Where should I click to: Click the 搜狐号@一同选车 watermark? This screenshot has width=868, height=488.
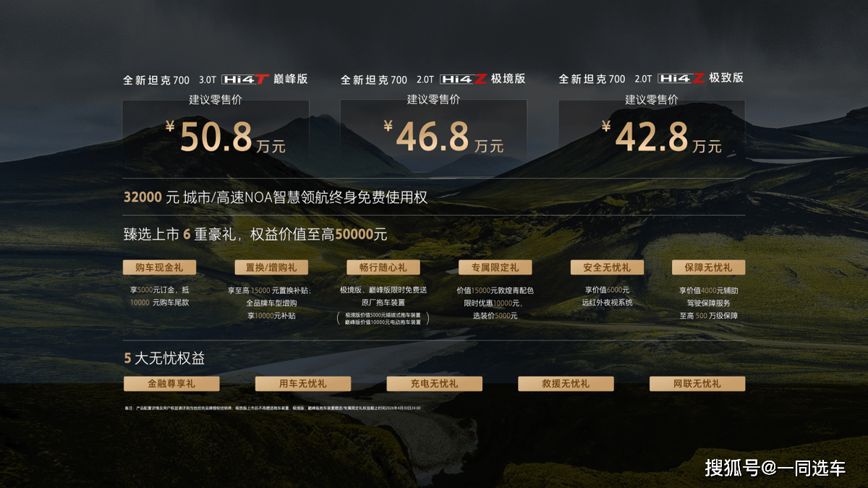click(x=775, y=468)
